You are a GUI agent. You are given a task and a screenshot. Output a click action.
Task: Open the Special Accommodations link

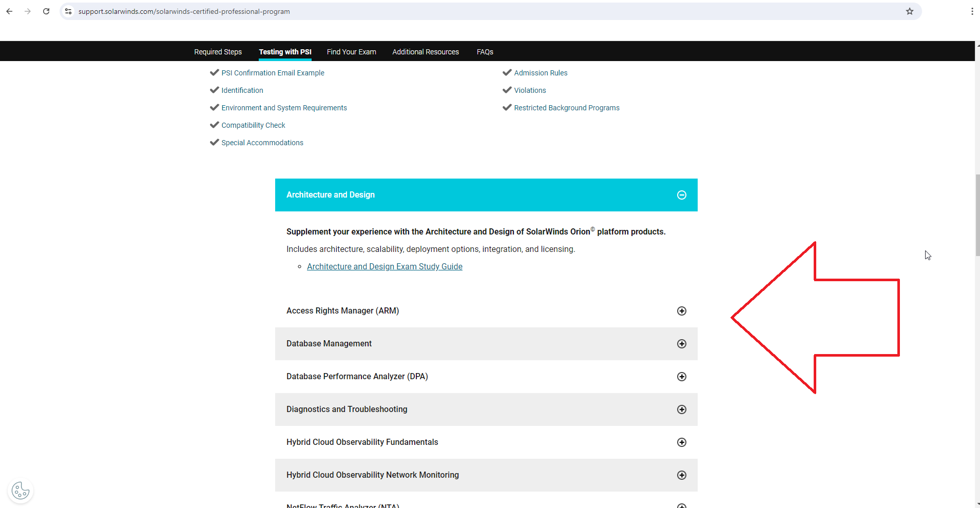click(262, 143)
